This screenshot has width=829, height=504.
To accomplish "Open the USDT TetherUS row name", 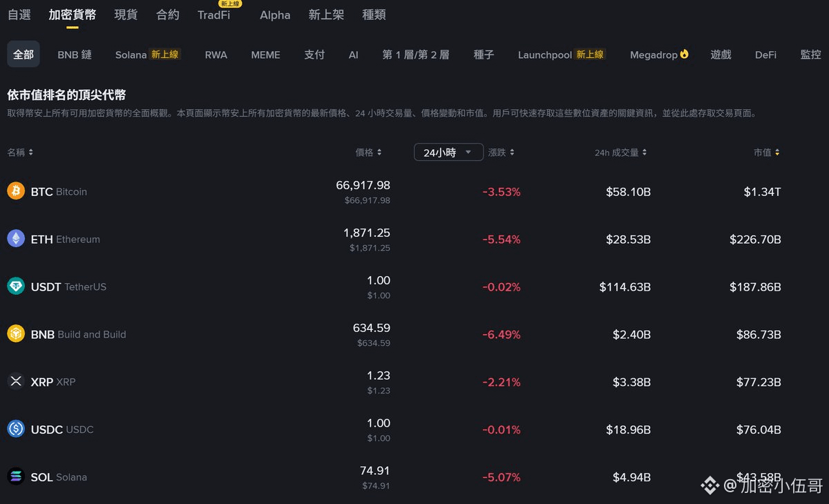I will point(68,287).
